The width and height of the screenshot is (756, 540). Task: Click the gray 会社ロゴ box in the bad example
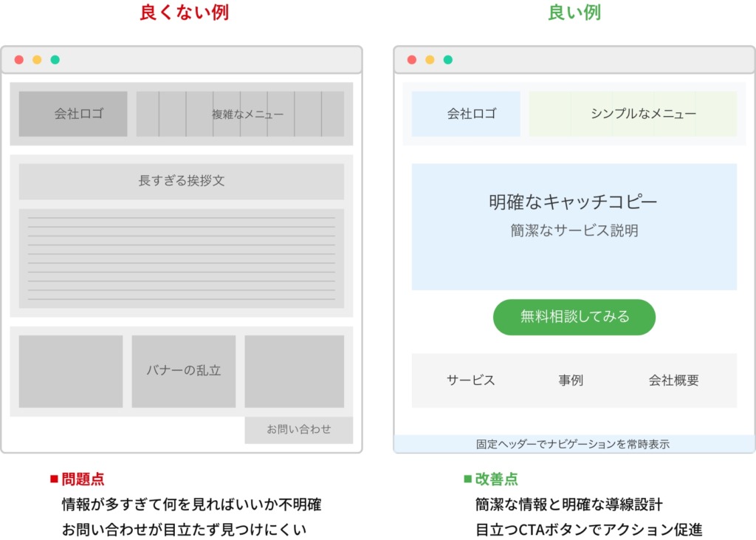point(73,114)
